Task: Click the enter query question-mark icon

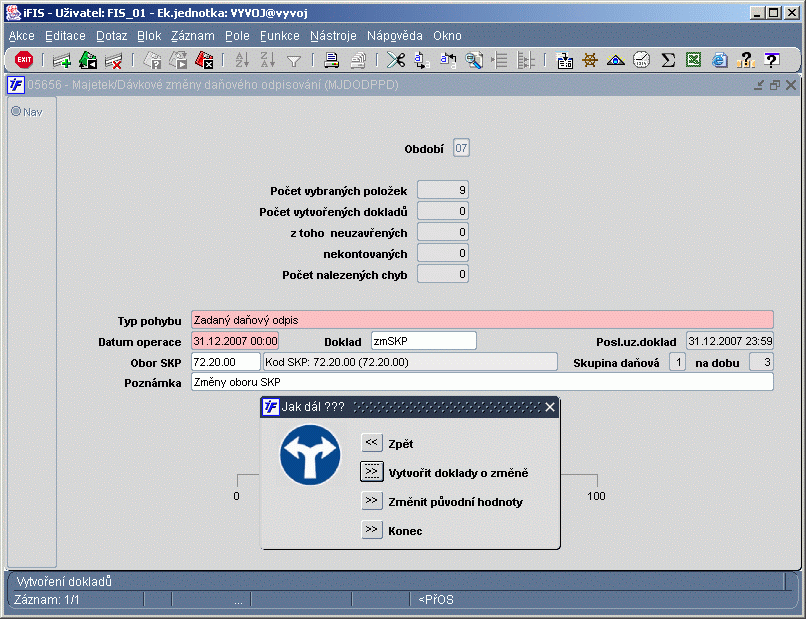Action: [152, 61]
